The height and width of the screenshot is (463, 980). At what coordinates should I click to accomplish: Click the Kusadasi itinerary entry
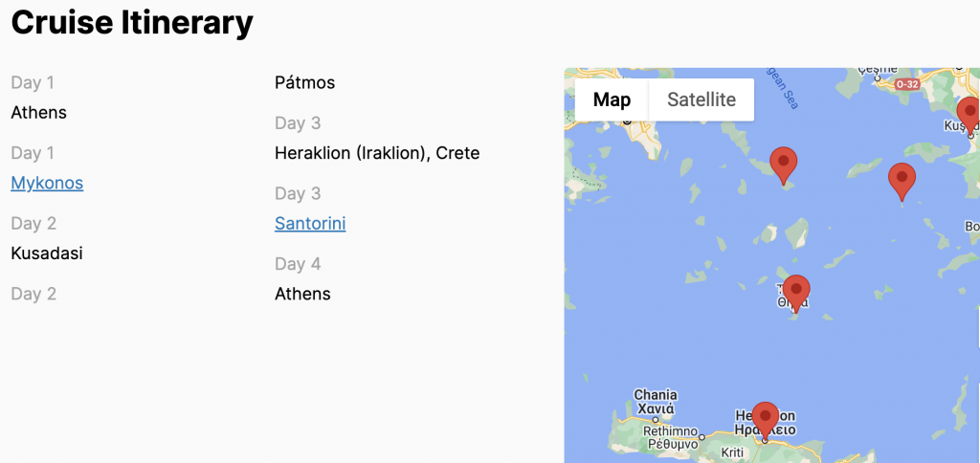point(47,254)
